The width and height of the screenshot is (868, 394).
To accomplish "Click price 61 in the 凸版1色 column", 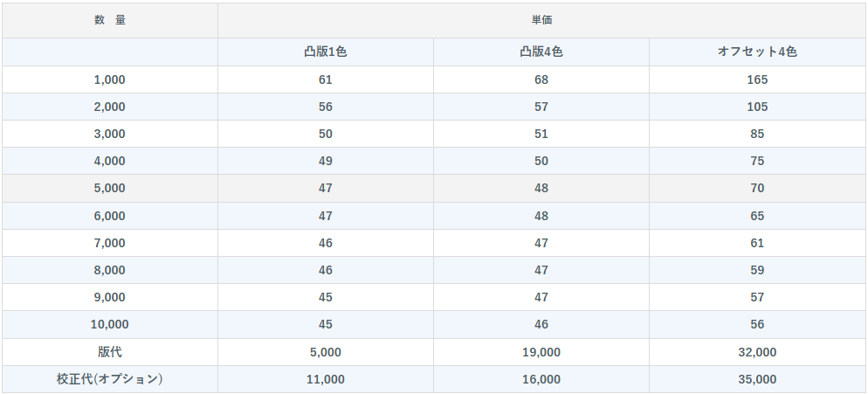I will tap(326, 79).
